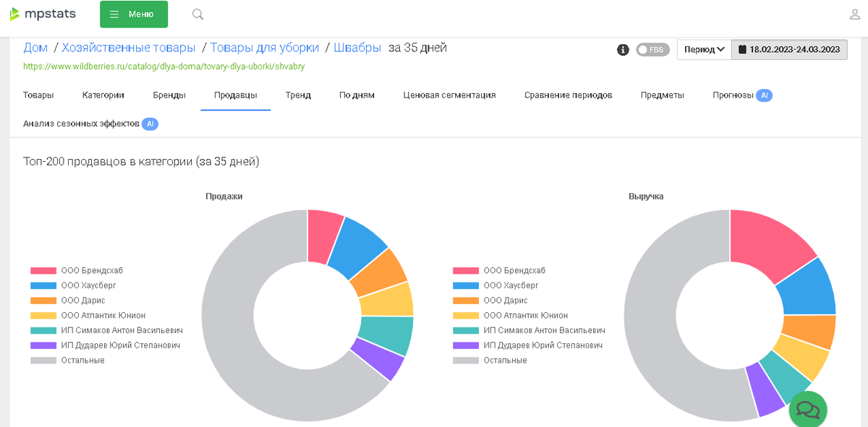868x427 pixels.
Task: Click the Топ-200 продавцов в категории heading
Action: pyautogui.click(x=141, y=161)
